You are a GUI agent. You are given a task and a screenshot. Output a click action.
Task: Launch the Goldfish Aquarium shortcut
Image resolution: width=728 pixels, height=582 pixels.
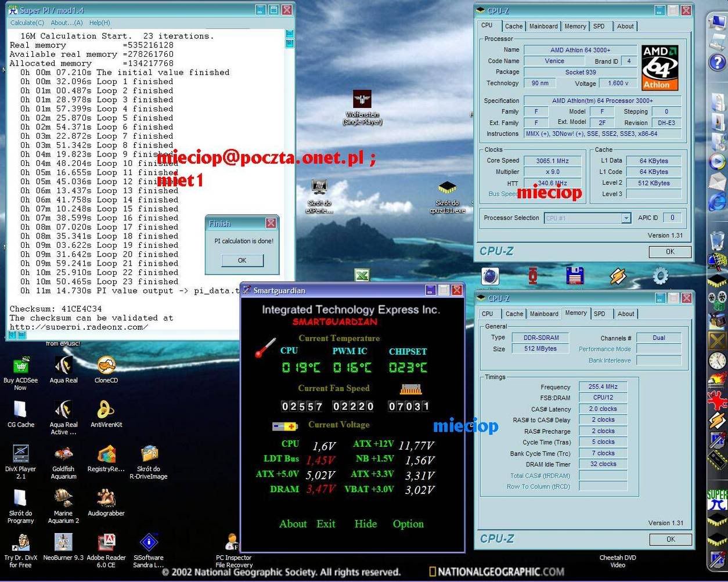tap(63, 454)
